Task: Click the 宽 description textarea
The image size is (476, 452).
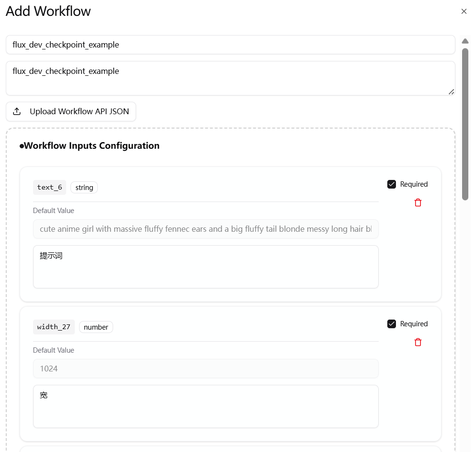Action: point(206,406)
